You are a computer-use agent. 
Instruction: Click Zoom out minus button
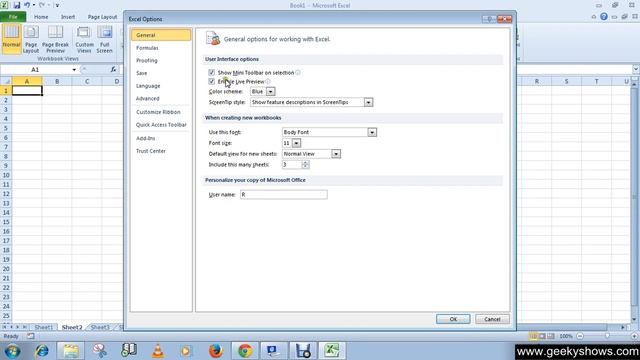pos(580,336)
